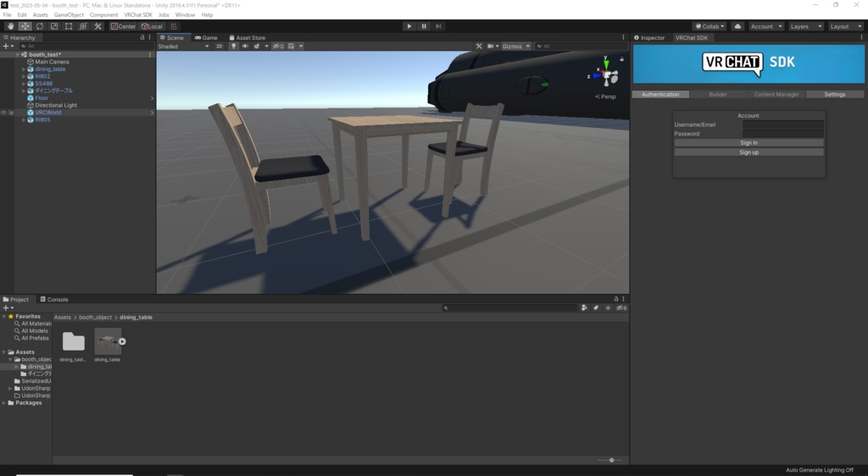
Task: Start Play mode
Action: tap(409, 26)
